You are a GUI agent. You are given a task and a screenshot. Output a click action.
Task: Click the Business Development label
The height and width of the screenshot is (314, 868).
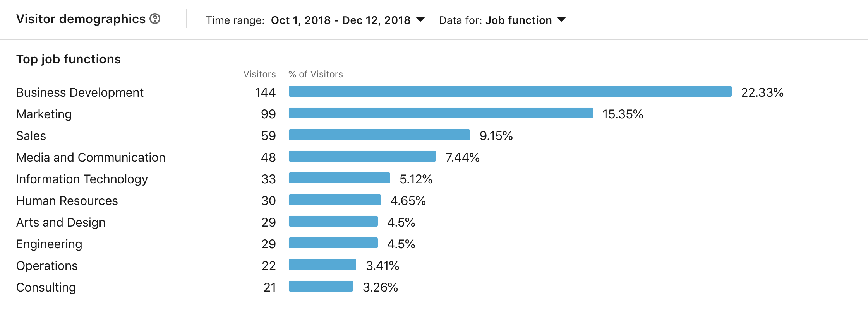point(80,92)
